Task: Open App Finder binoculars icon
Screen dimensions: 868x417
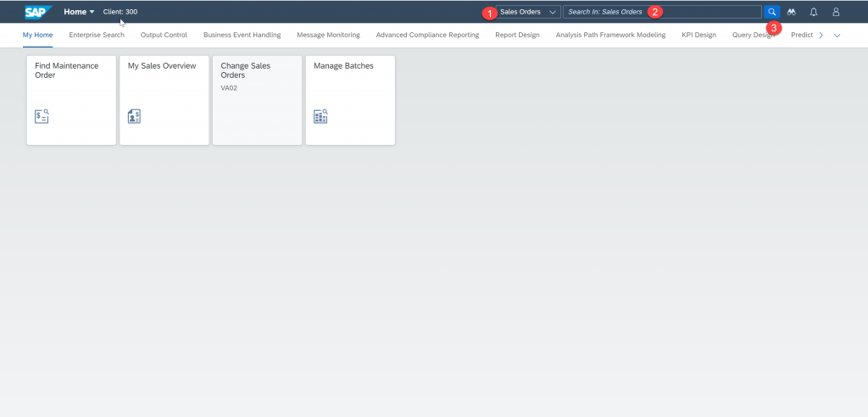Action: (792, 12)
